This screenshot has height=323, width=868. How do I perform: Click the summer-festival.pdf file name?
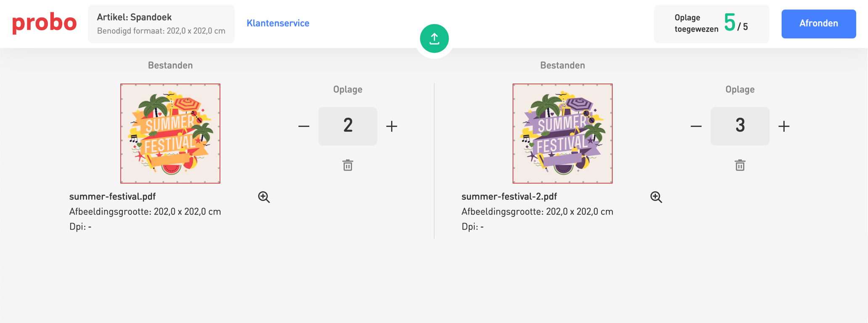pyautogui.click(x=112, y=196)
